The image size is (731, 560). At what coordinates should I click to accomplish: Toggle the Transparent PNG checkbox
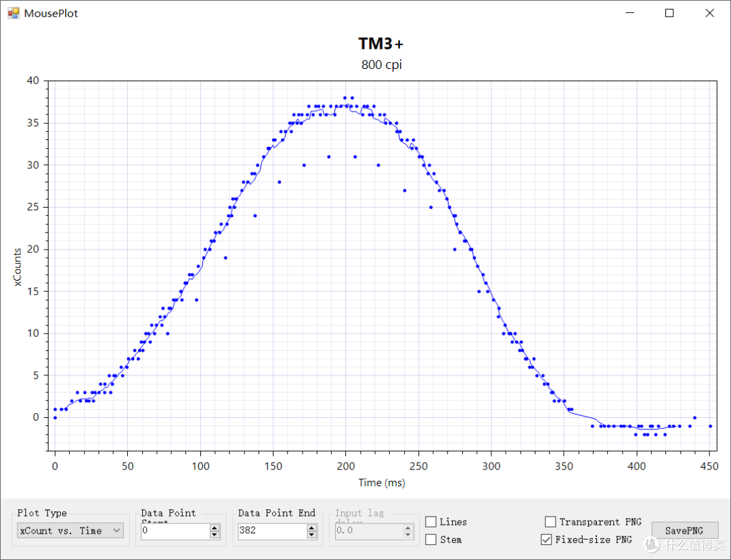coord(550,522)
